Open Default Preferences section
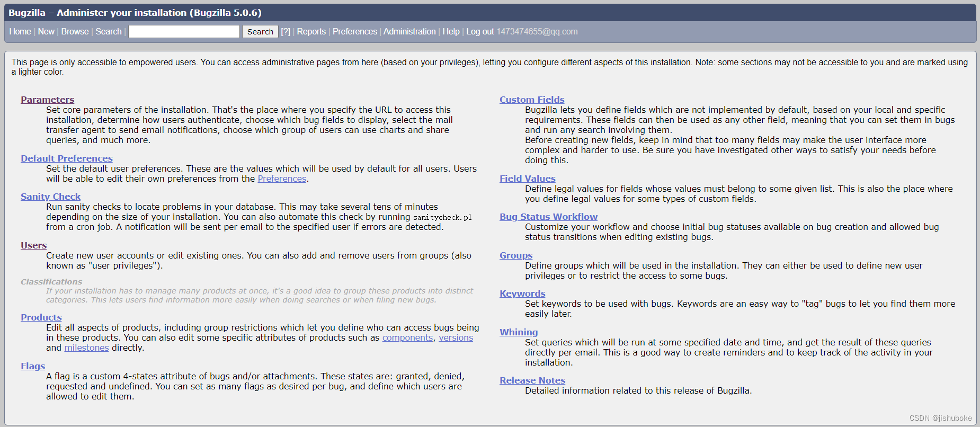 [67, 158]
